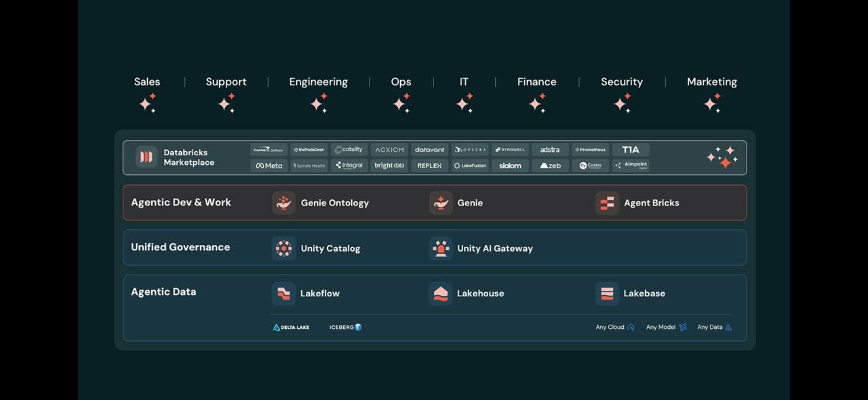Click the Genie icon beside the Genie label
This screenshot has height=400, width=868.
[x=441, y=203]
